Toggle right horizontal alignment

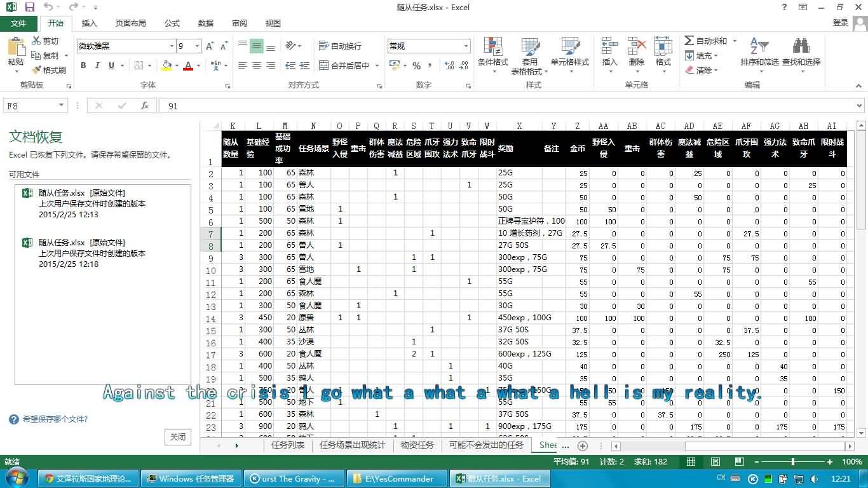[x=271, y=65]
